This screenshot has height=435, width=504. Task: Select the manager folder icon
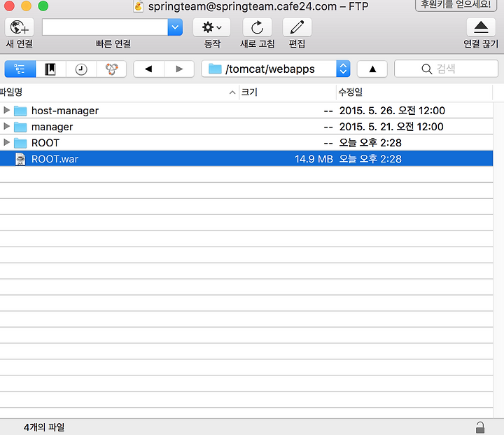pos(20,127)
